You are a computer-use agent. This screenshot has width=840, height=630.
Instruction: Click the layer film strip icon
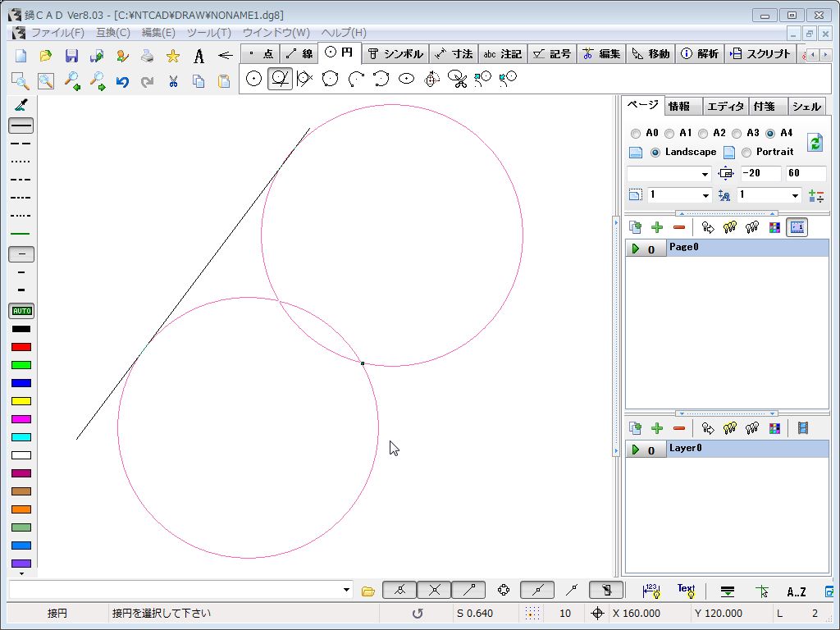[802, 428]
